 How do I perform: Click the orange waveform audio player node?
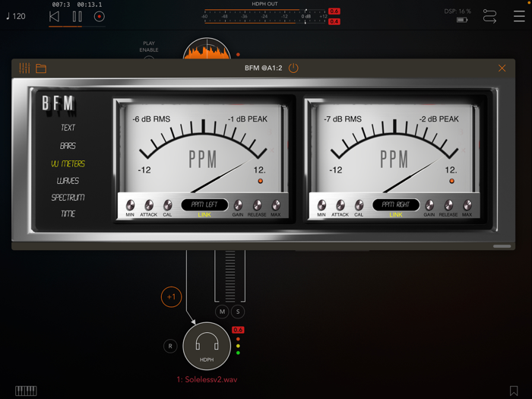click(207, 49)
